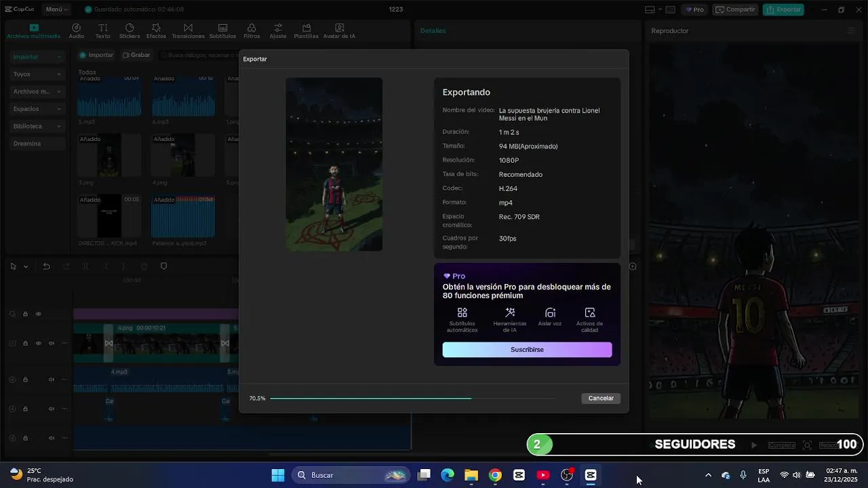The image size is (868, 488).
Task: Open the Subtítulos panel
Action: coord(222,31)
